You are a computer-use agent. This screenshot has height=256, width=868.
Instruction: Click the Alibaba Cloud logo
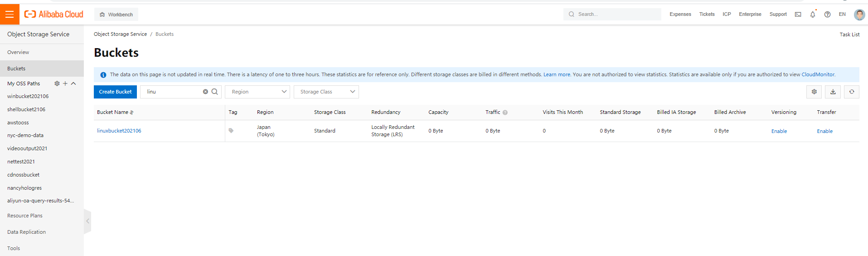(53, 14)
